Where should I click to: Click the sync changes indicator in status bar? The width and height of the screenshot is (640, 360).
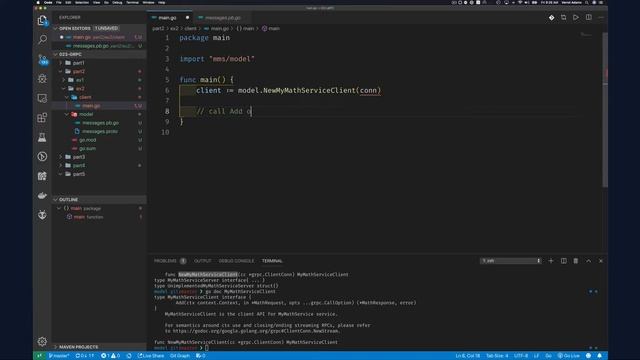tap(84, 356)
